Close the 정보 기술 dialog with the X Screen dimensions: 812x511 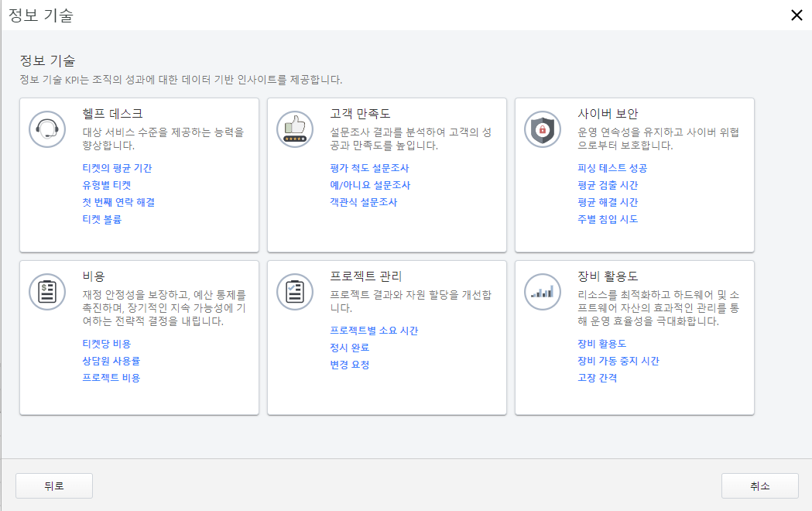(x=798, y=15)
